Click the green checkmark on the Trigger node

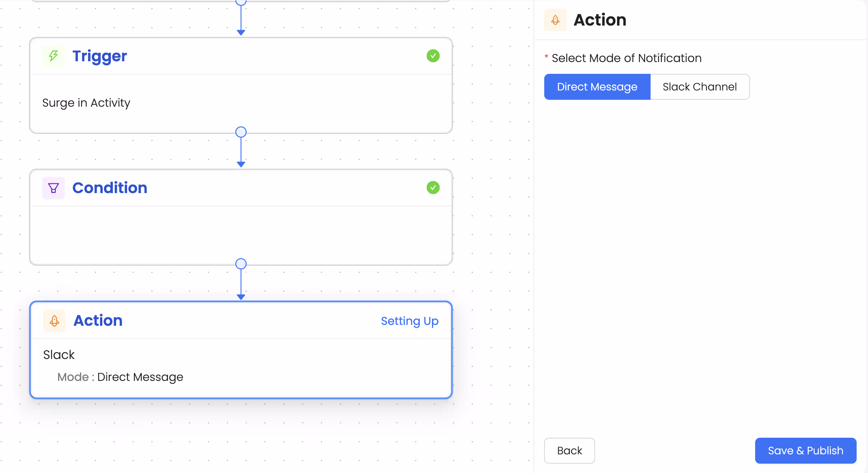coord(433,56)
